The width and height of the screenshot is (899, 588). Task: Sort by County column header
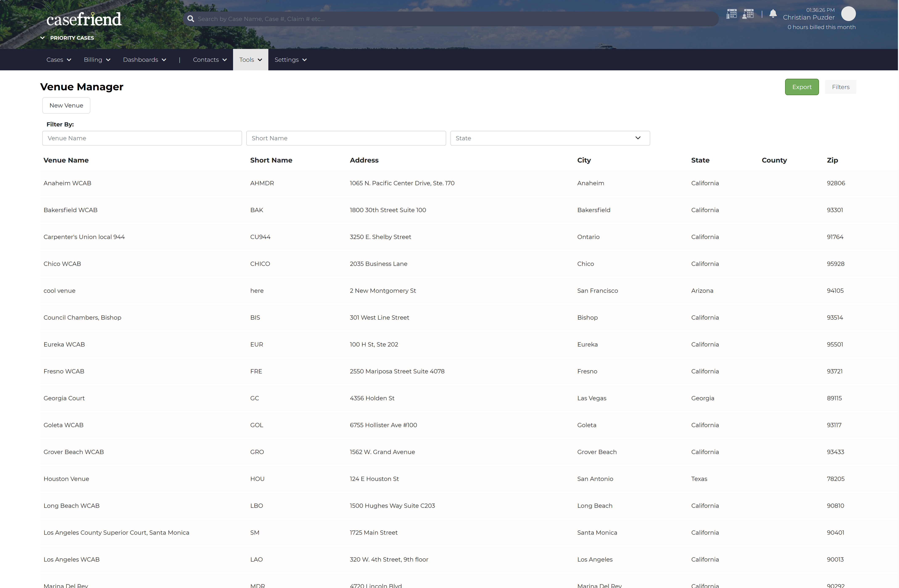(774, 160)
